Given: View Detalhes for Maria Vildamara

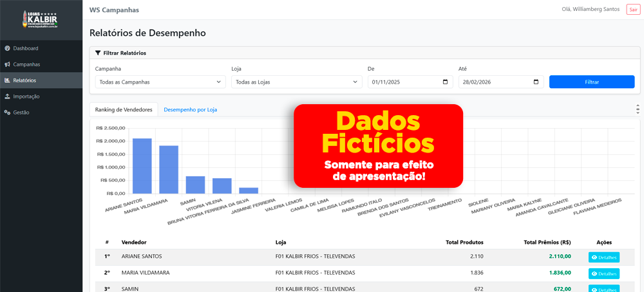Looking at the screenshot, I should [x=604, y=273].
